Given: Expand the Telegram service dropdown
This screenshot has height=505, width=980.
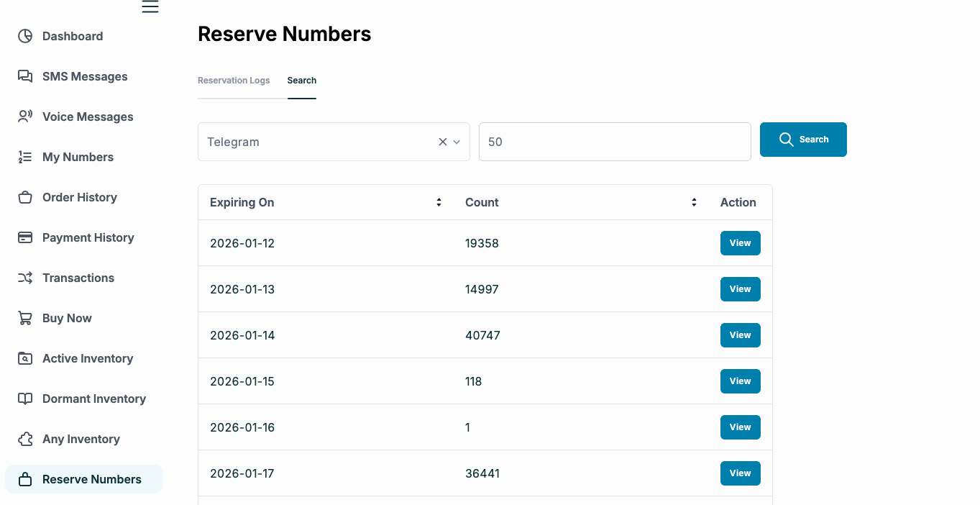Looking at the screenshot, I should 457,142.
